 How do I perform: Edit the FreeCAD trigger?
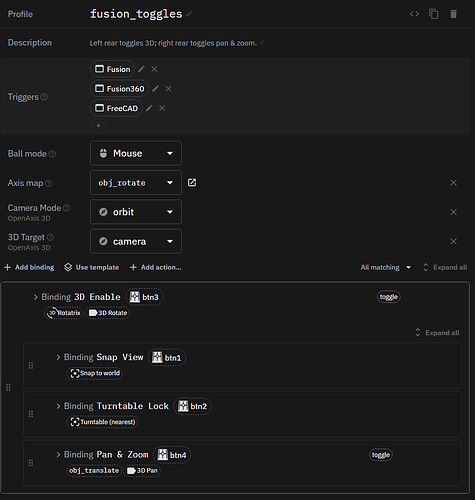tap(149, 108)
